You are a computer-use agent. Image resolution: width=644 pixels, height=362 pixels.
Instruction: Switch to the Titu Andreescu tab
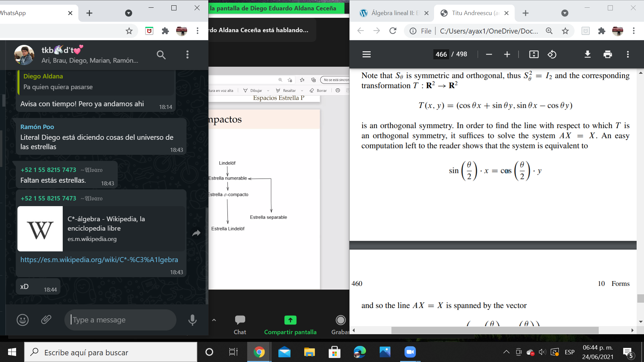click(471, 13)
